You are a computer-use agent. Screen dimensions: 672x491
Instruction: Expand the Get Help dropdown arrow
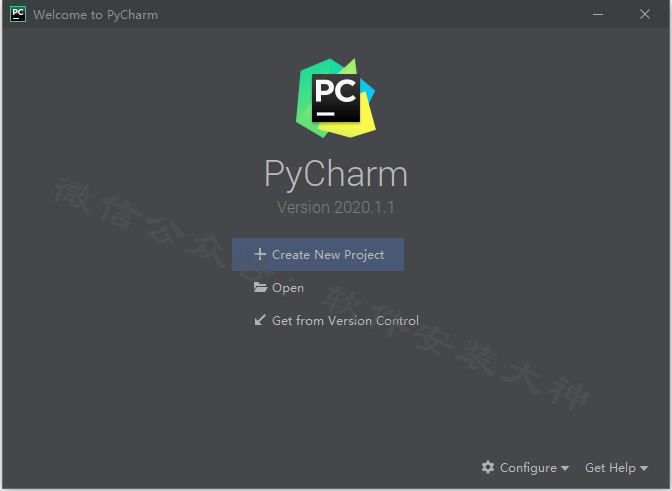click(644, 468)
